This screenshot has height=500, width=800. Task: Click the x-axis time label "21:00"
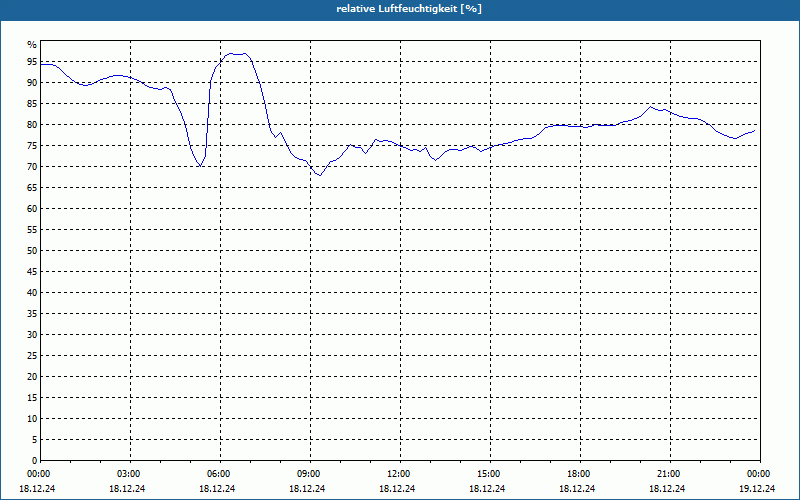(x=670, y=474)
